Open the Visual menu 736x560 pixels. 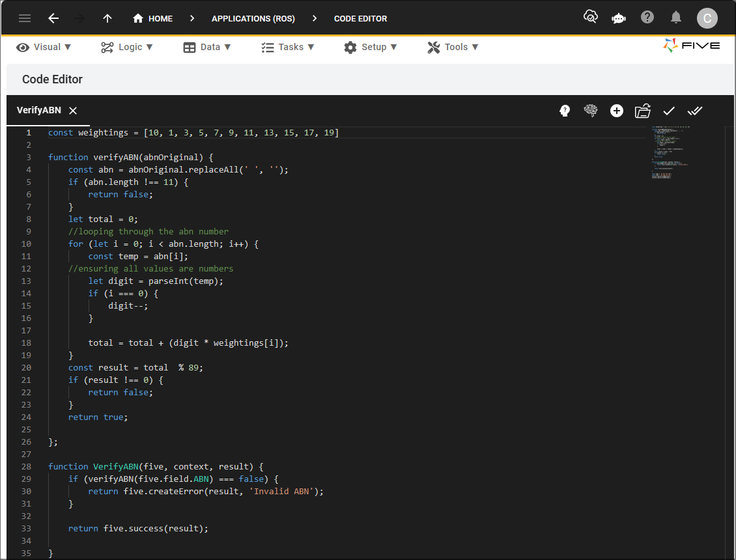tap(43, 47)
